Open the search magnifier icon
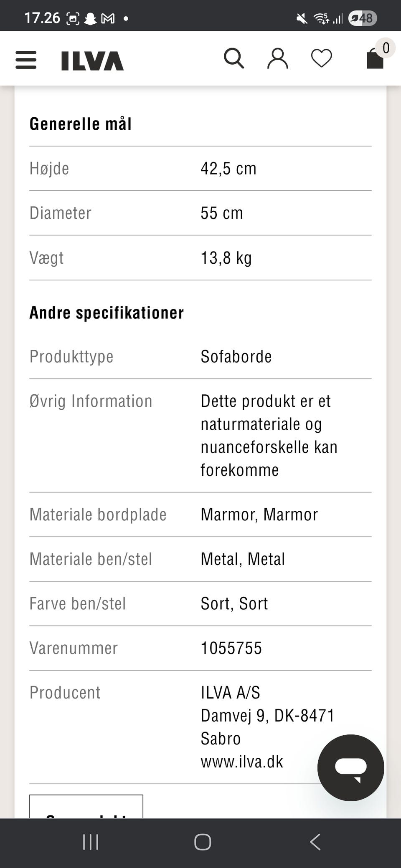 [x=233, y=58]
